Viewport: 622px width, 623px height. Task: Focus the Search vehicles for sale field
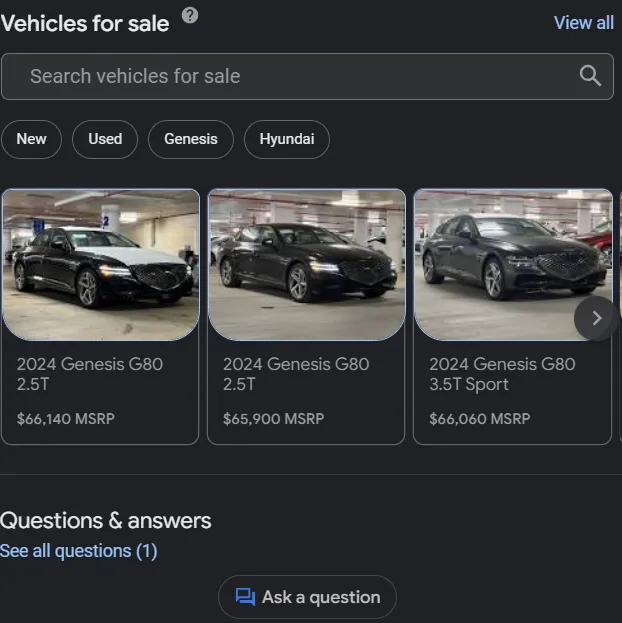(307, 76)
